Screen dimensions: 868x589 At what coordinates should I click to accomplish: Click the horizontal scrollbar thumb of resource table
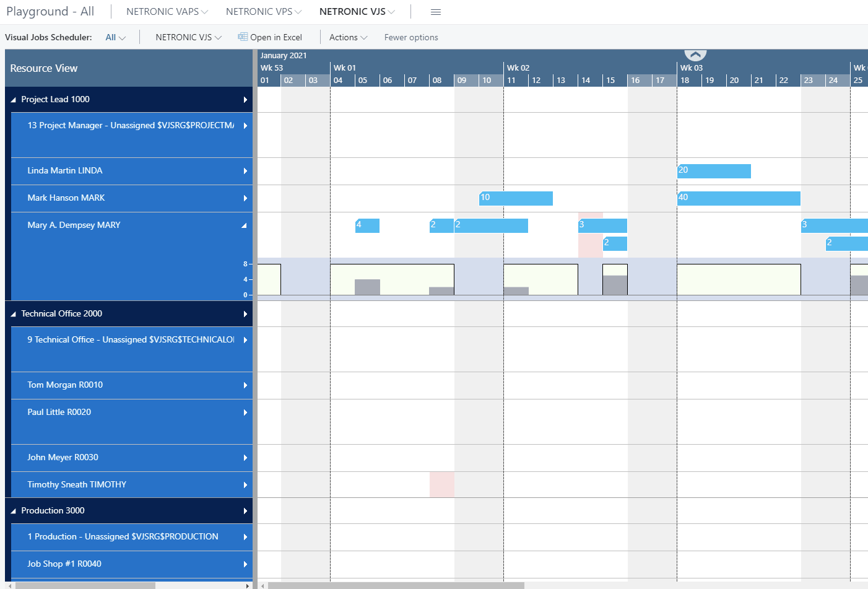(85, 585)
